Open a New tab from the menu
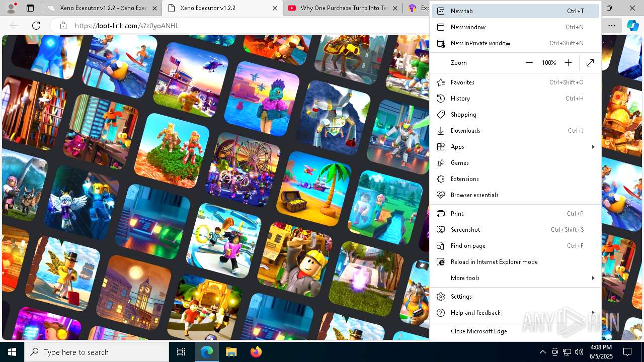644x362 pixels. (x=516, y=11)
